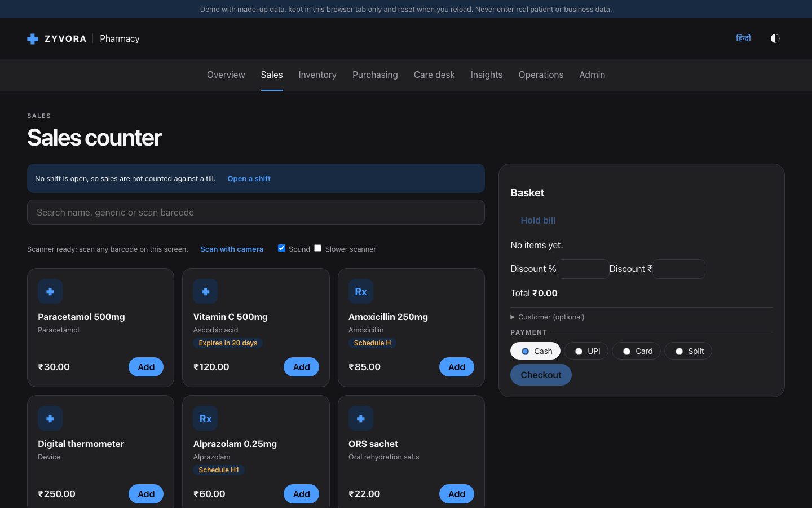Click the Sales tab

pos(272,75)
